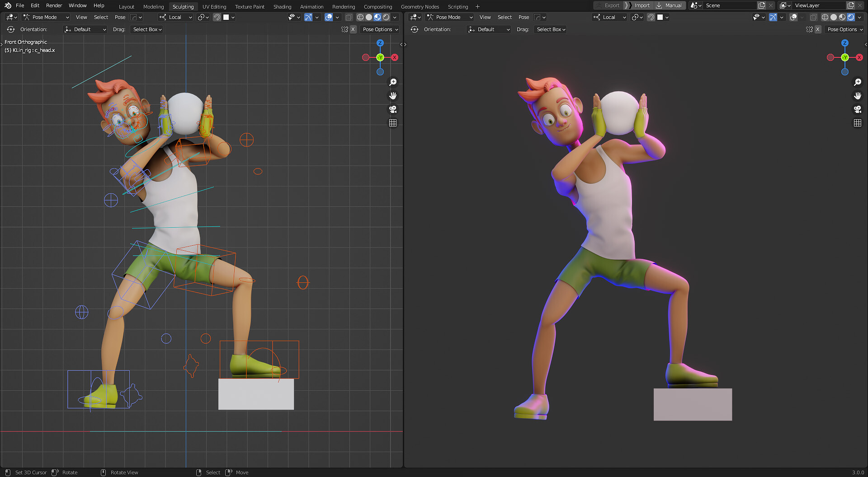This screenshot has height=477, width=868.
Task: Select Rendered viewport shading in left viewport
Action: point(386,17)
